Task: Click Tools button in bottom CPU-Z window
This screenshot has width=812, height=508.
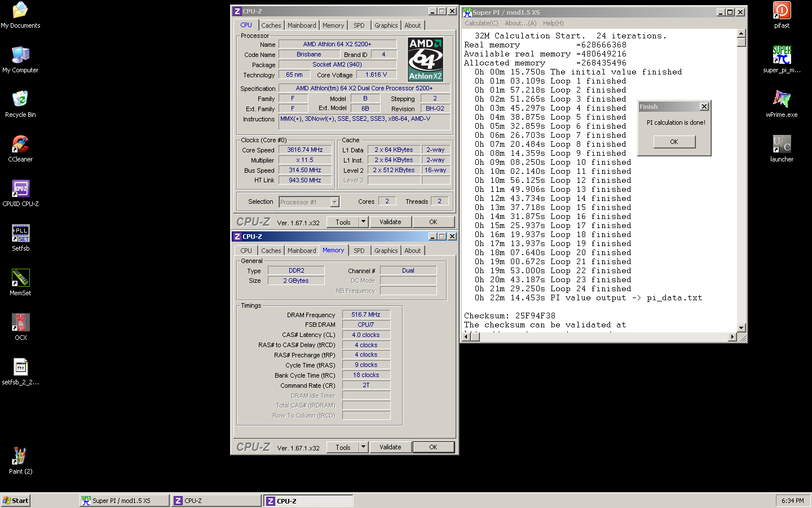Action: tap(343, 447)
